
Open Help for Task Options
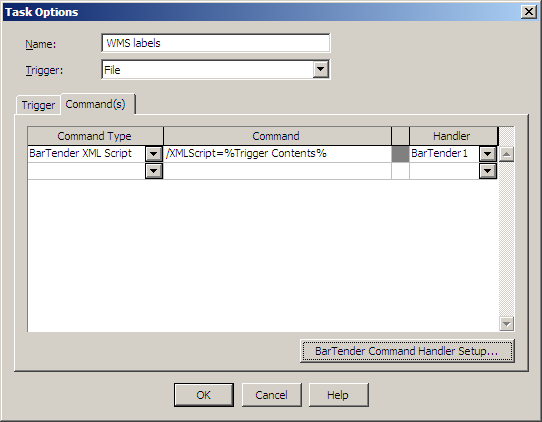338,395
